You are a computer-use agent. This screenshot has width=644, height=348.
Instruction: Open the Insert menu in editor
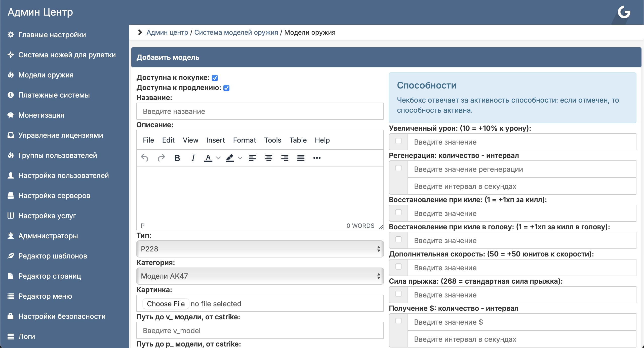point(216,140)
